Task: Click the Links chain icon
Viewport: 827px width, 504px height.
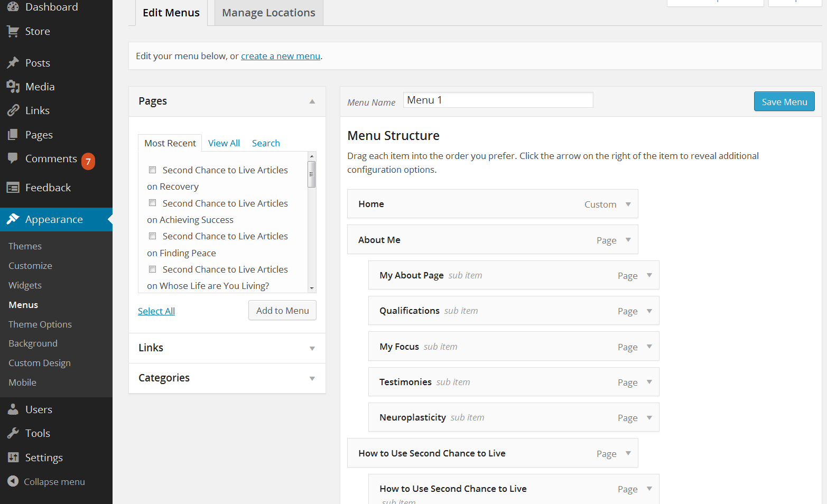Action: [13, 110]
